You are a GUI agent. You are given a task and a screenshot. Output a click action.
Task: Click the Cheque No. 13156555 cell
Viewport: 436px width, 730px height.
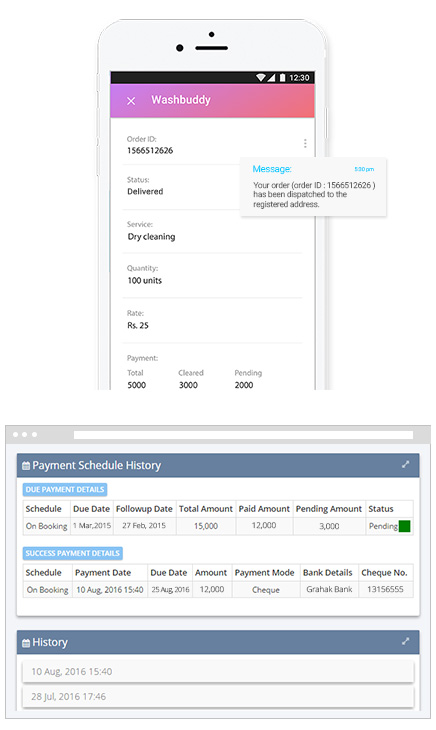pyautogui.click(x=385, y=589)
